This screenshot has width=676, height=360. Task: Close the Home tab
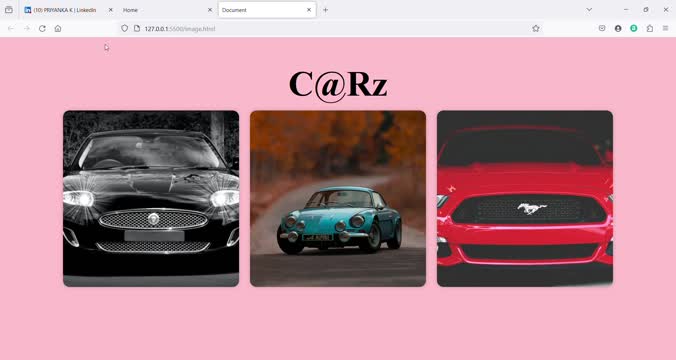pyautogui.click(x=210, y=10)
